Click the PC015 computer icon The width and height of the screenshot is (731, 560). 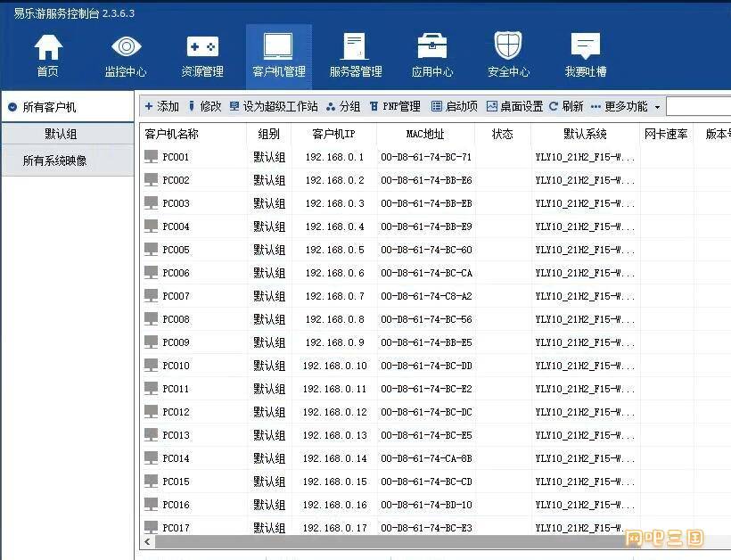coord(151,482)
